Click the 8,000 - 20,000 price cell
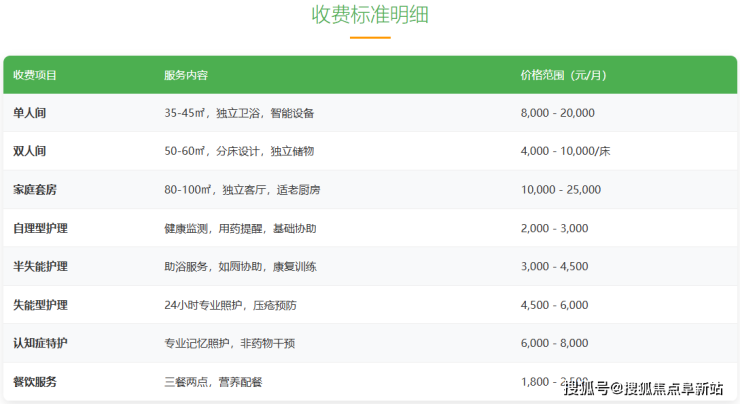Screen dimensions: 740x404 557,114
